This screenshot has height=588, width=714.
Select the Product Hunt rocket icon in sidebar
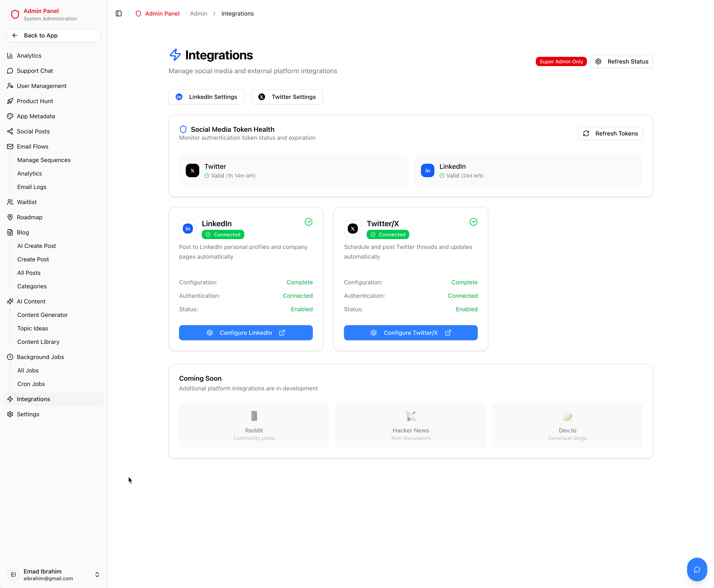(10, 101)
